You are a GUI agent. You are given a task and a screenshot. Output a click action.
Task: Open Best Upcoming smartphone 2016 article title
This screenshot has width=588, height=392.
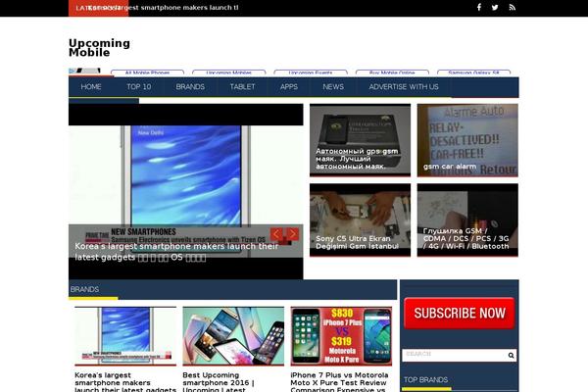[x=219, y=382]
